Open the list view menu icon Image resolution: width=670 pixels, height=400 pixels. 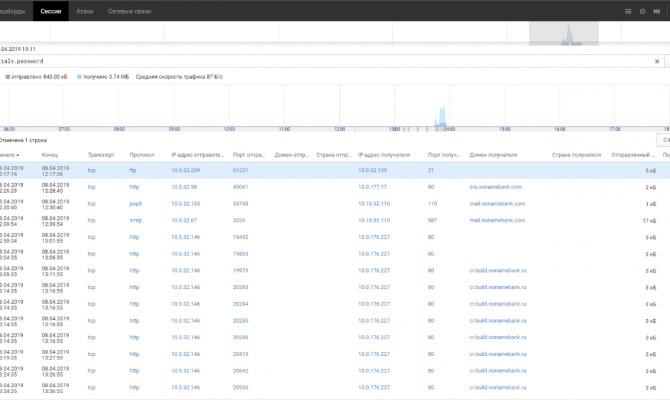[x=628, y=12]
